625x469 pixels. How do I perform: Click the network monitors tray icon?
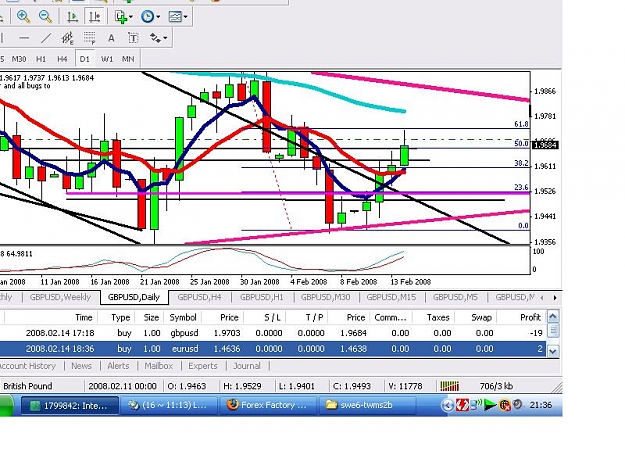coord(476,405)
